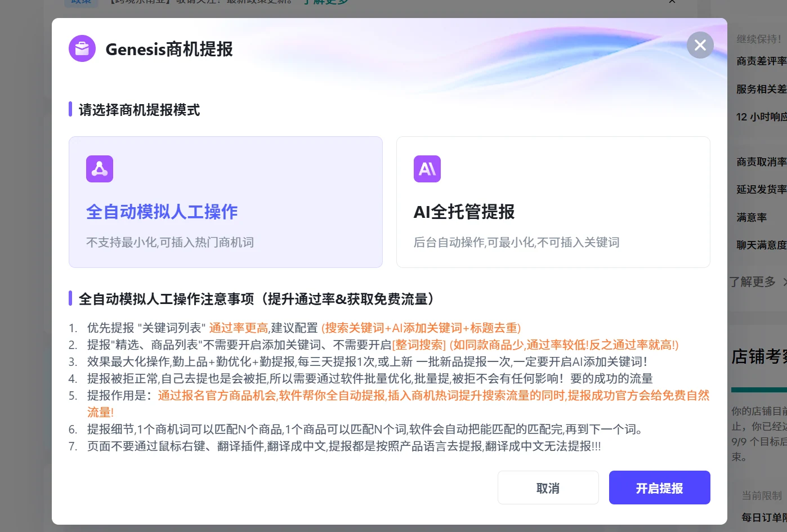Viewport: 787px width, 532px height.
Task: Close the Genesis商机提报 dialog
Action: point(700,45)
